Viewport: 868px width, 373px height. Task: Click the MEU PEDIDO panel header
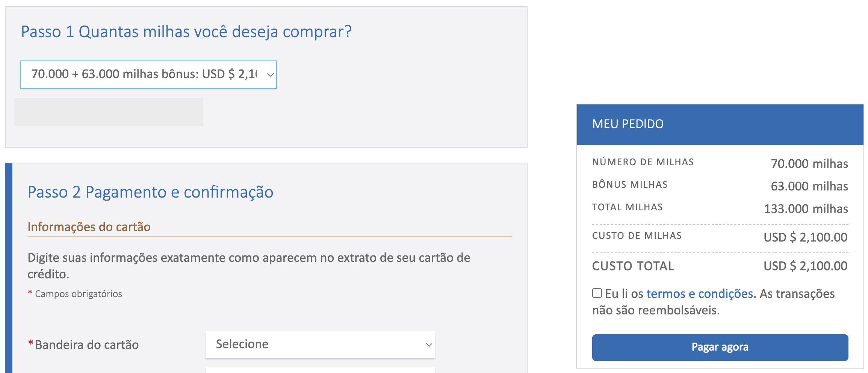point(720,124)
